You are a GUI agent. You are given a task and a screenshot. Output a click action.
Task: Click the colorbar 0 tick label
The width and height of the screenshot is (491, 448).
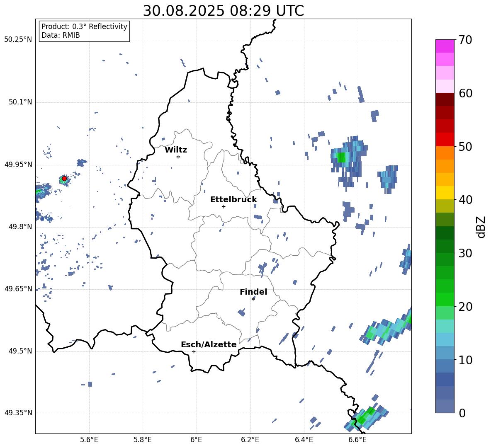[x=462, y=413]
